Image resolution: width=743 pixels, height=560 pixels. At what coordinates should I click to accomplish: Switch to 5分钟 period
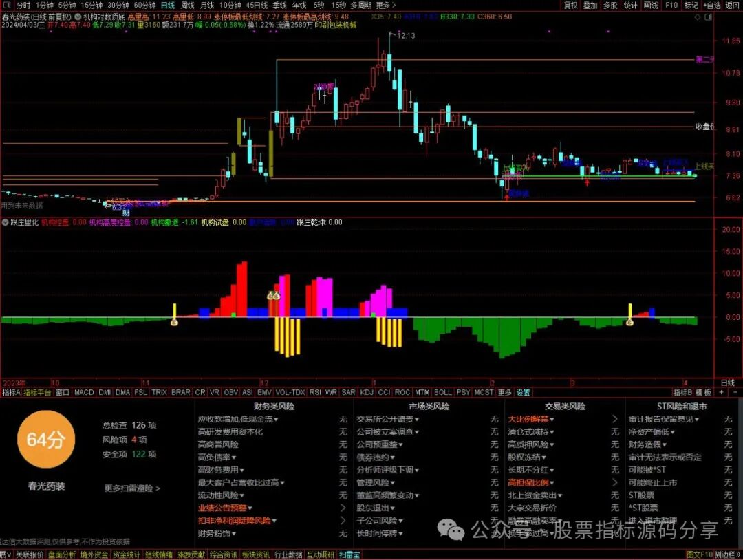tap(67, 6)
